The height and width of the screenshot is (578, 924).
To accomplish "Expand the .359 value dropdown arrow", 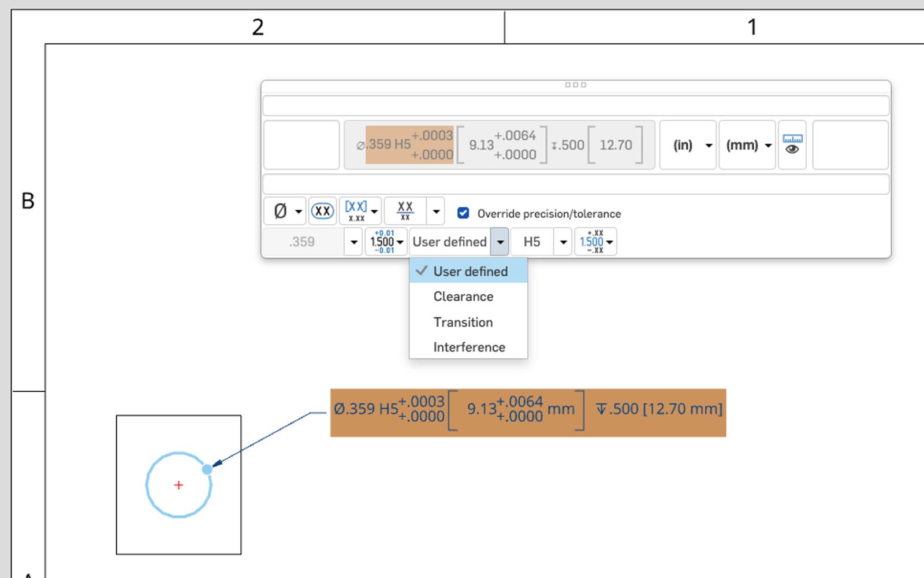I will point(353,242).
